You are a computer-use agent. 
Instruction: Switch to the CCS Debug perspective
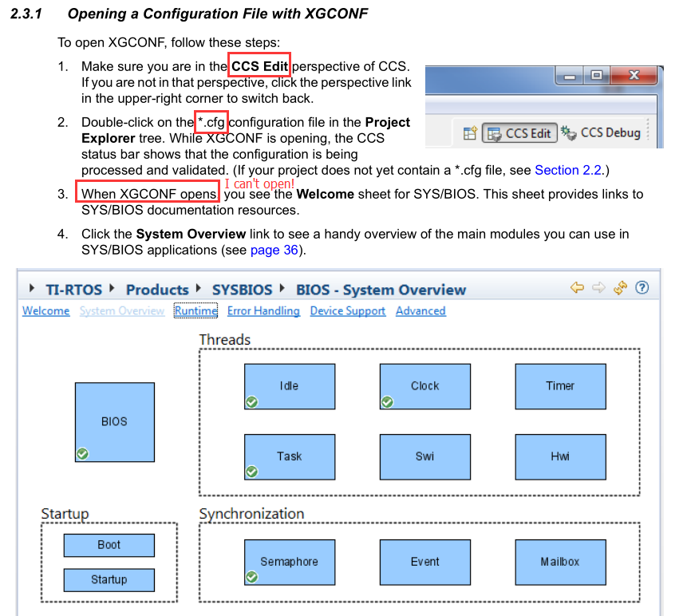pyautogui.click(x=601, y=133)
